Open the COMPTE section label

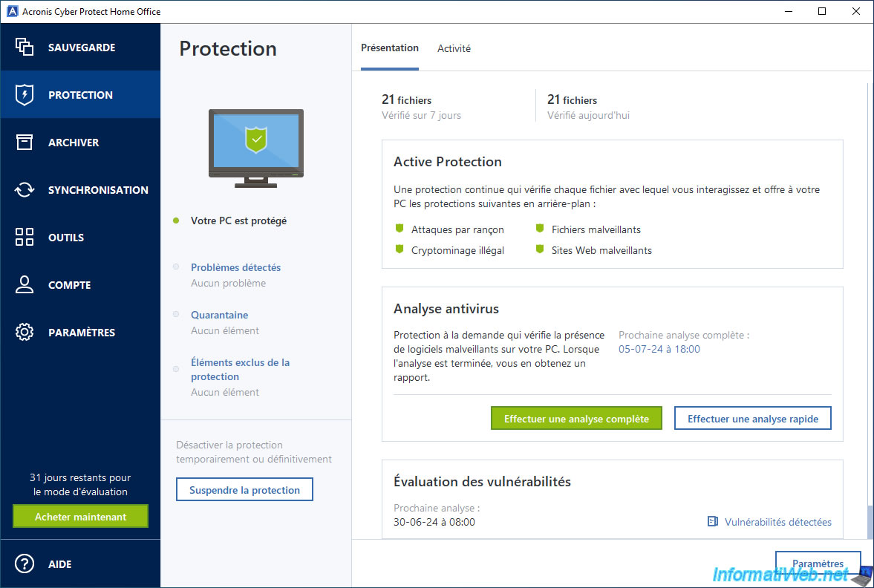pos(69,285)
